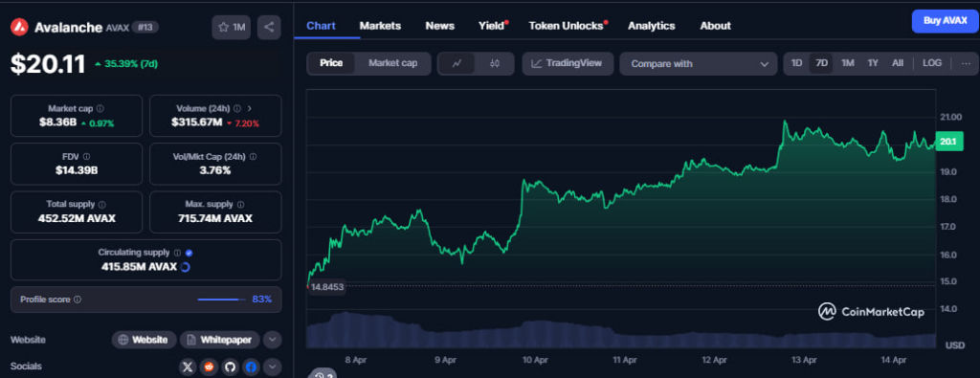Share Avalanche page via share icon

pos(269,28)
